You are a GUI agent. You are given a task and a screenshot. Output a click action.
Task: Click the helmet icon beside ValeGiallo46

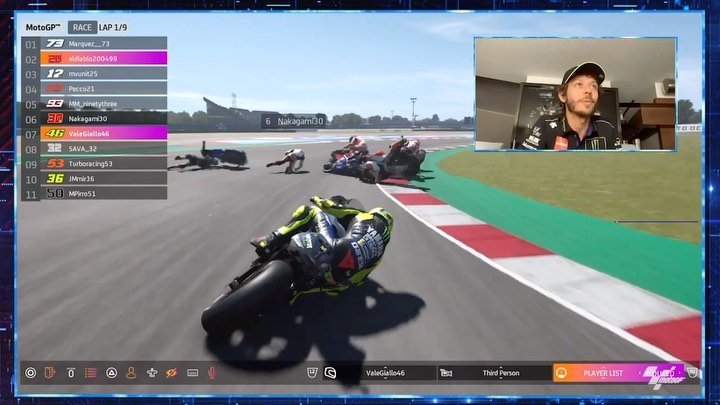click(330, 373)
